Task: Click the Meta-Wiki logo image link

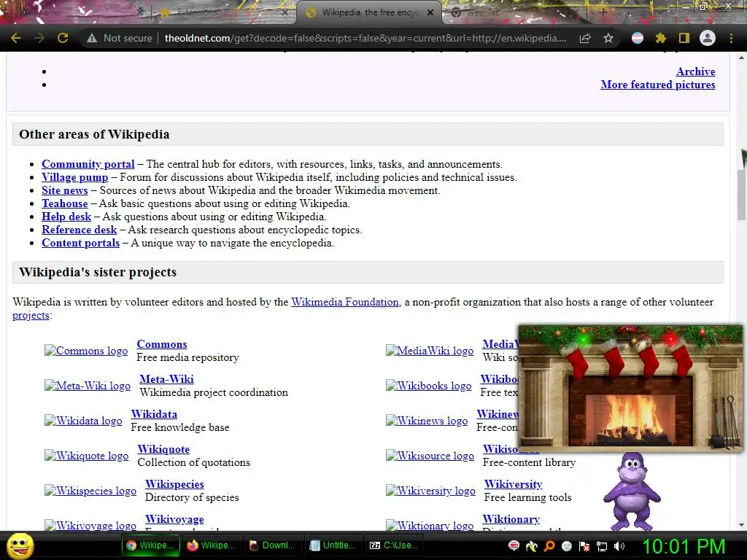Action: click(88, 386)
